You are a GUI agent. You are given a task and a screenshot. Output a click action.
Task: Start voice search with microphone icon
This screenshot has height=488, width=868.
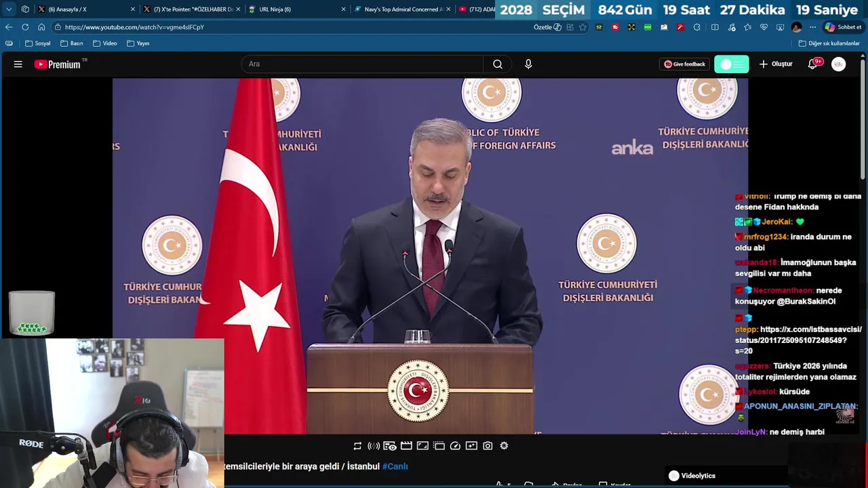528,64
